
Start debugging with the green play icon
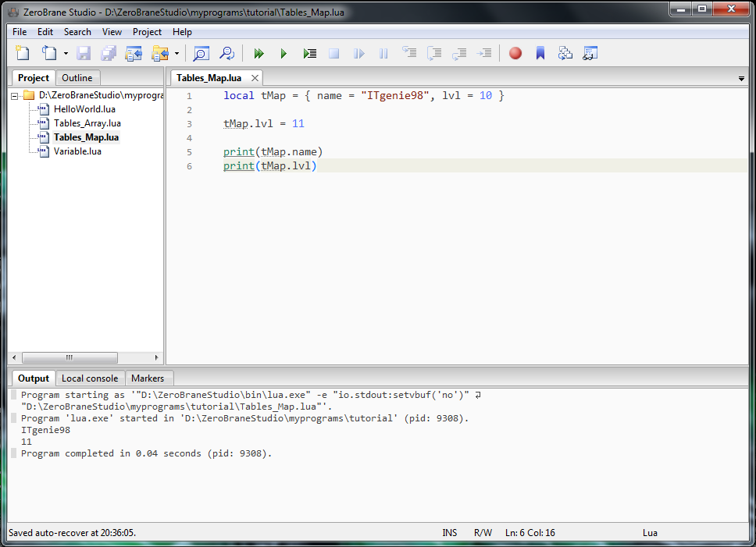coord(283,53)
